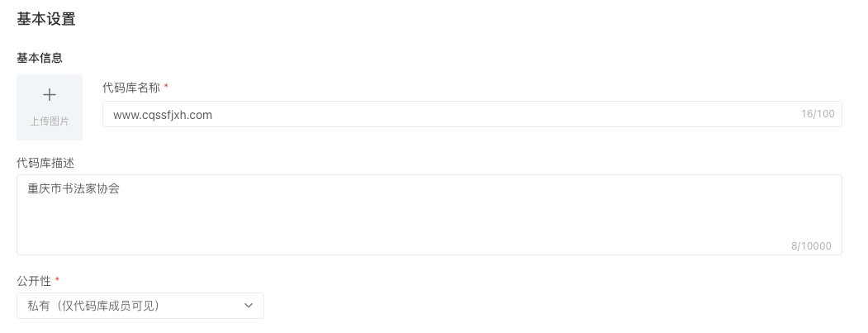Click the 公开性 field label
The width and height of the screenshot is (868, 333).
coord(34,281)
